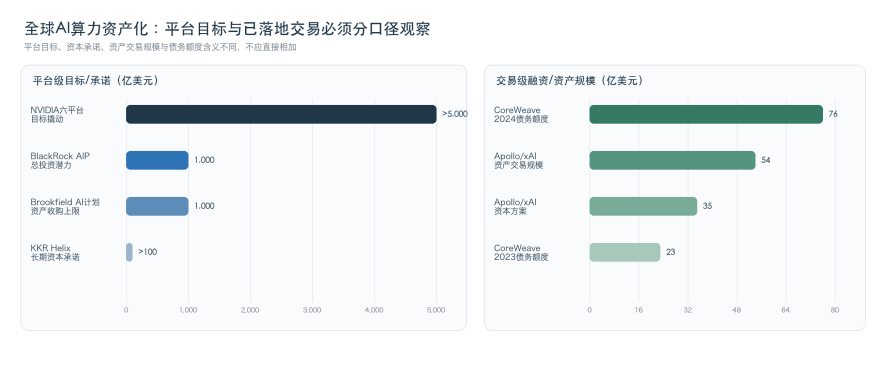
Task: Click the main chart headline text
Action: (228, 29)
